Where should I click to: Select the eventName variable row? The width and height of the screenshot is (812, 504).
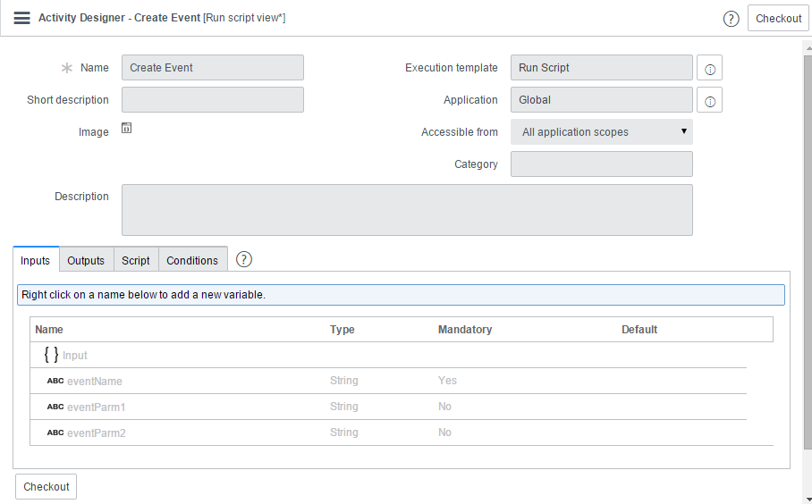tap(388, 381)
